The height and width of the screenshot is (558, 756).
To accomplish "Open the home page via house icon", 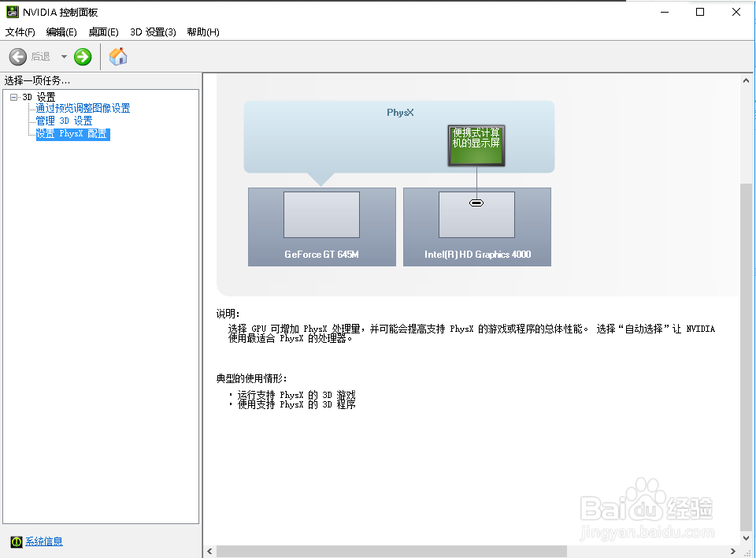I will tap(118, 56).
